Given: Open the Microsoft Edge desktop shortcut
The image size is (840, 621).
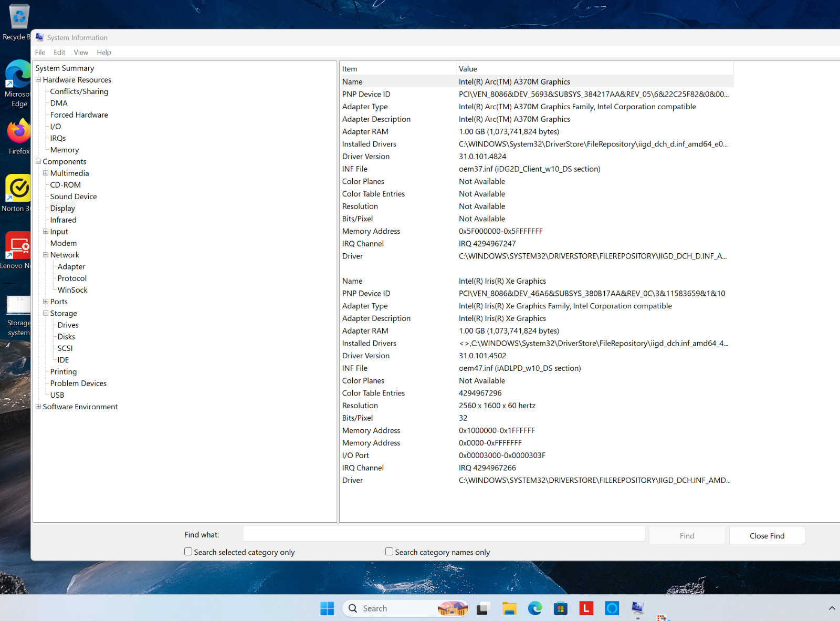Looking at the screenshot, I should (18, 84).
